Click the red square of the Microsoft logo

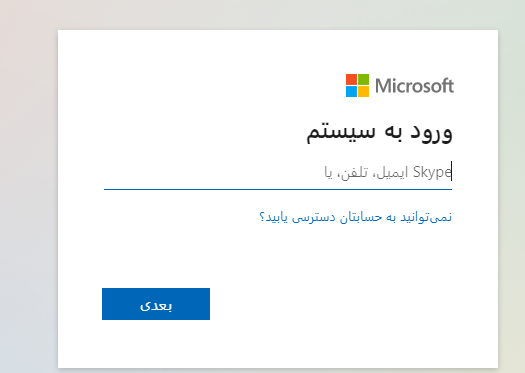(x=351, y=79)
